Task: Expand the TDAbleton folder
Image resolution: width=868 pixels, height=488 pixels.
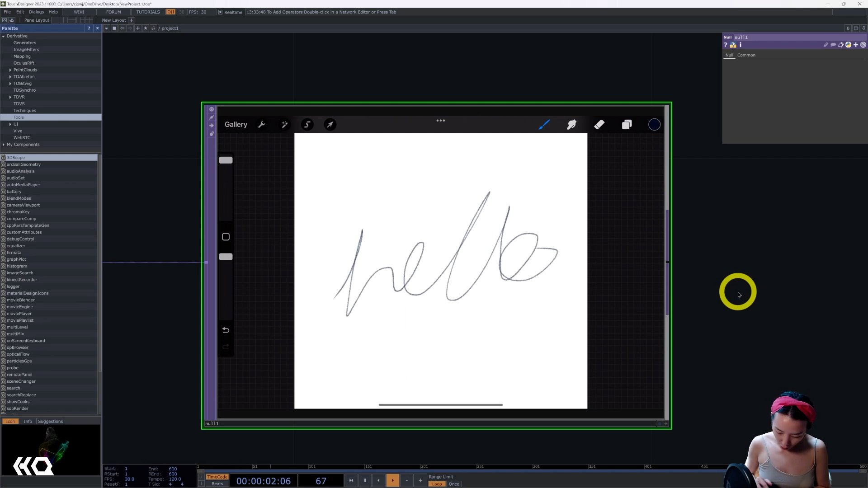Action: 10,77
